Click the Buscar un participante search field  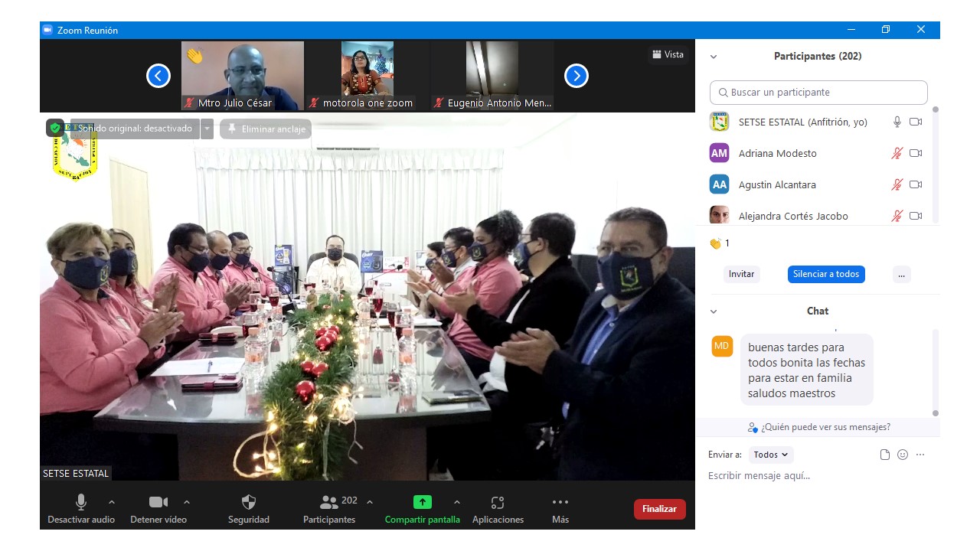pyautogui.click(x=818, y=93)
